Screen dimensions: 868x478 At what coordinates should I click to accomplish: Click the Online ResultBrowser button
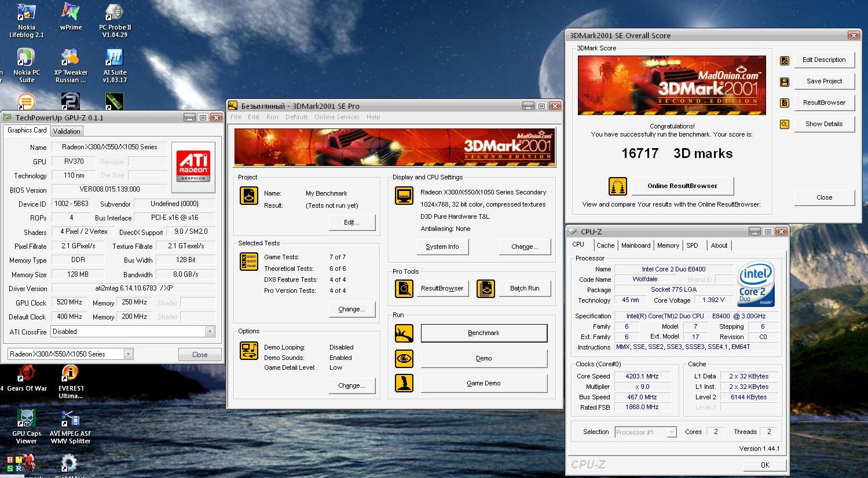[x=682, y=186]
